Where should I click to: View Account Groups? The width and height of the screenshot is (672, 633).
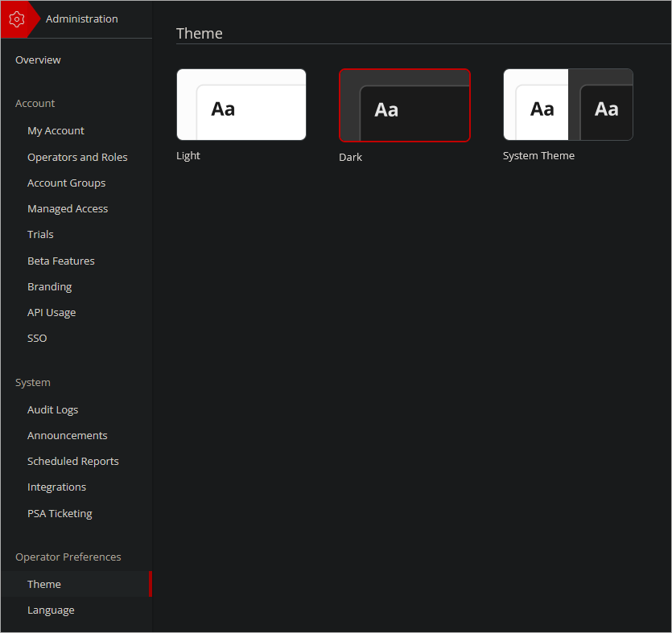(x=66, y=183)
